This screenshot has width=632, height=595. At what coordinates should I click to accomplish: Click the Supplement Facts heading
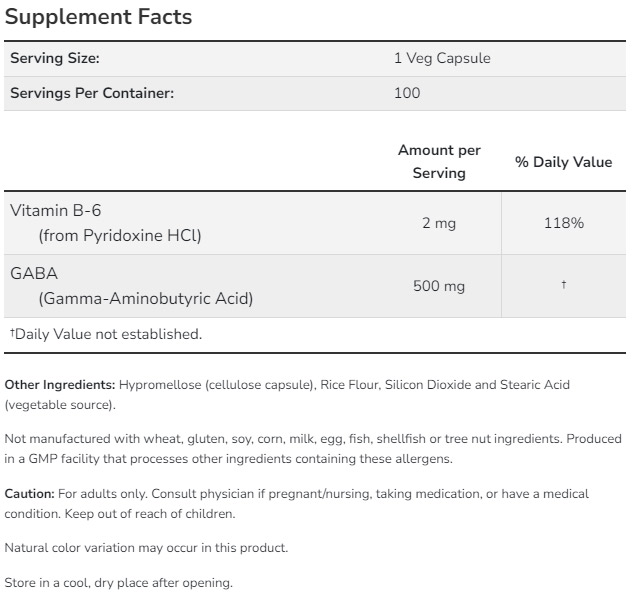[x=99, y=18]
